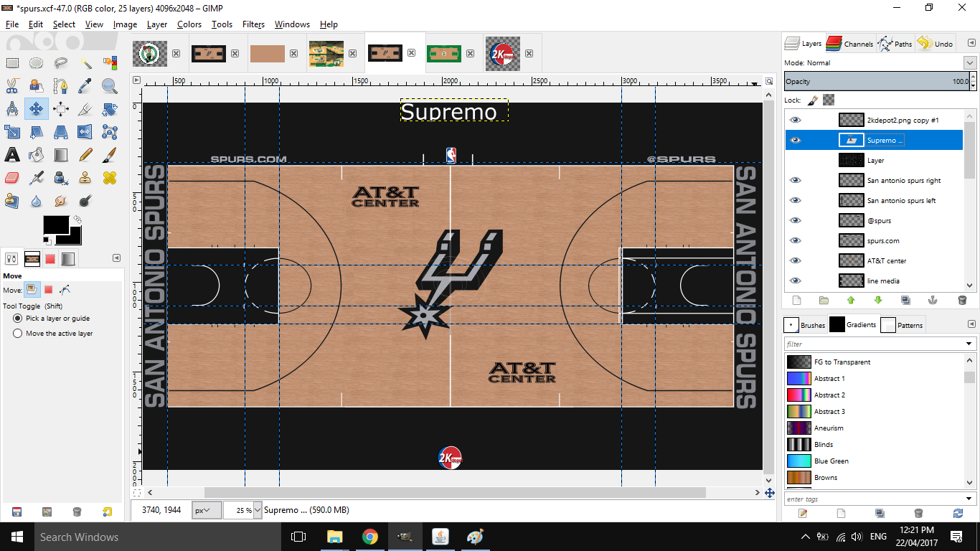Choose the Paths pen tool
Image resolution: width=980 pixels, height=551 pixels.
point(61,86)
